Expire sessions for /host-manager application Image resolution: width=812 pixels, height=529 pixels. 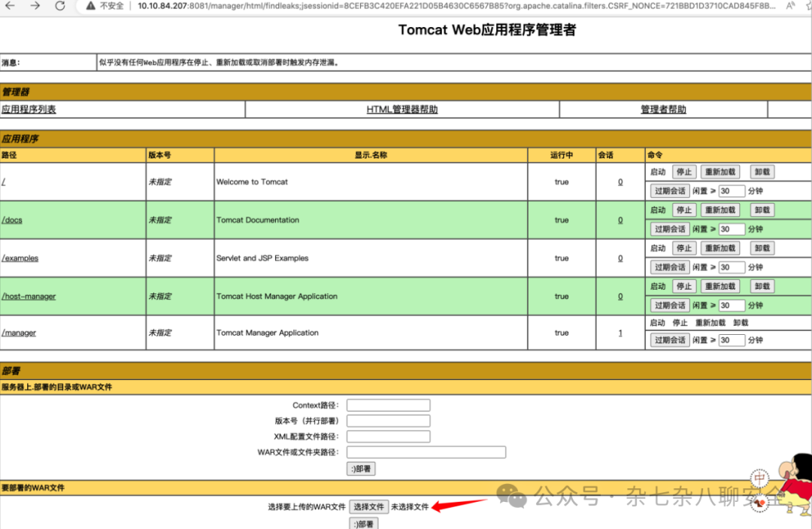pyautogui.click(x=670, y=306)
